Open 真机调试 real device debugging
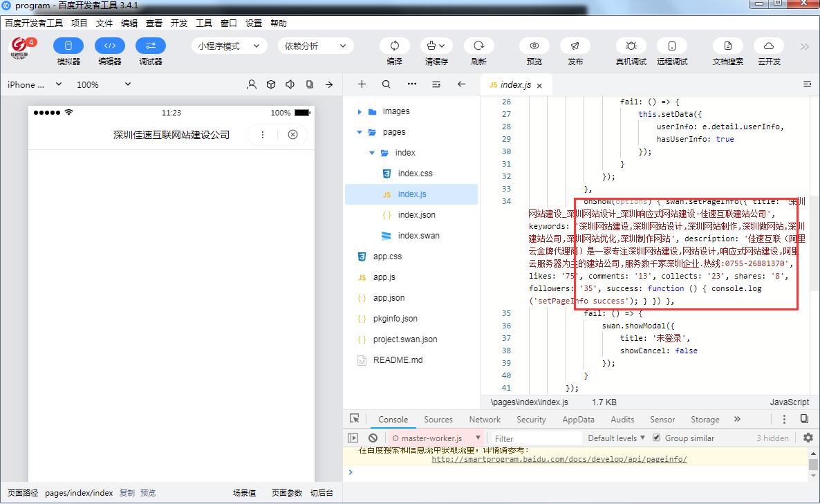Screen dimensions: 820x504 click(x=631, y=46)
